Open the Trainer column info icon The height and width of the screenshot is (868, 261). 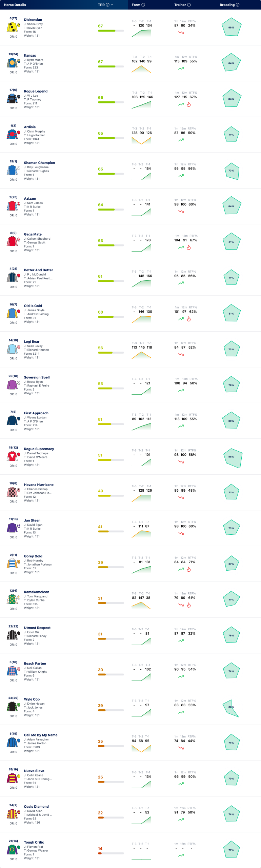(189, 5)
